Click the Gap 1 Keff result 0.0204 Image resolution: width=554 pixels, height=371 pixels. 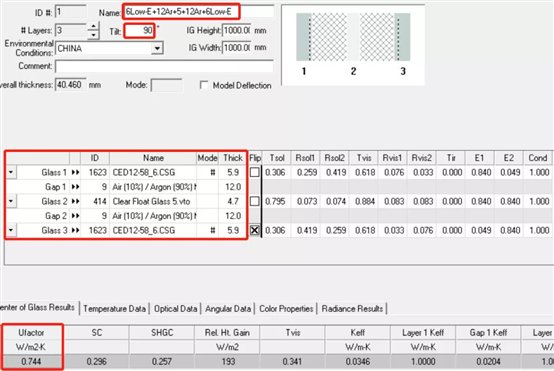[488, 362]
